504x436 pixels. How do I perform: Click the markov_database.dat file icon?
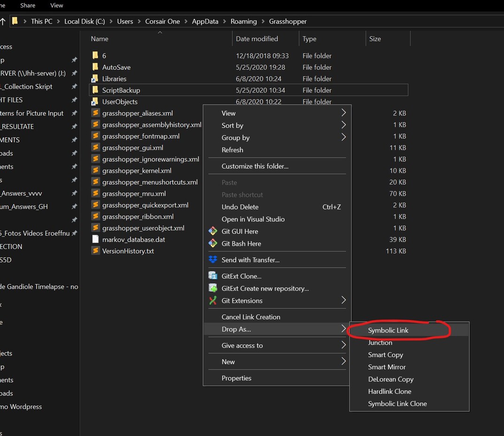coord(96,239)
